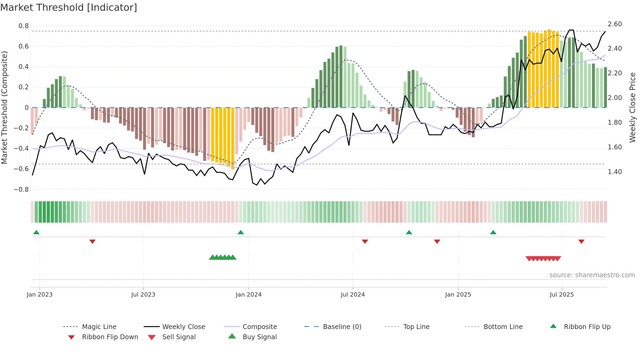This screenshot has height=362, width=644.
Task: Click the Ribbon Flip Up marker near Jan 2023
Action: click(36, 232)
